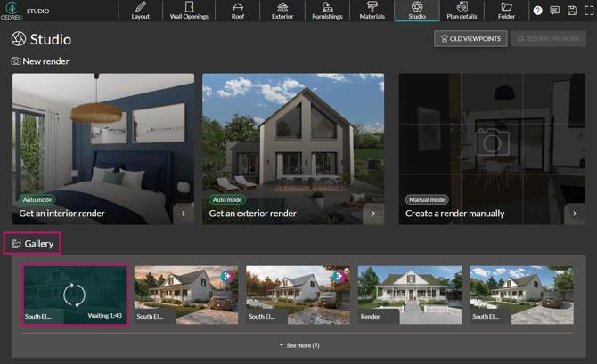Open the second gallery thumbnail with sunset sky
This screenshot has width=597, height=364.
click(x=186, y=295)
